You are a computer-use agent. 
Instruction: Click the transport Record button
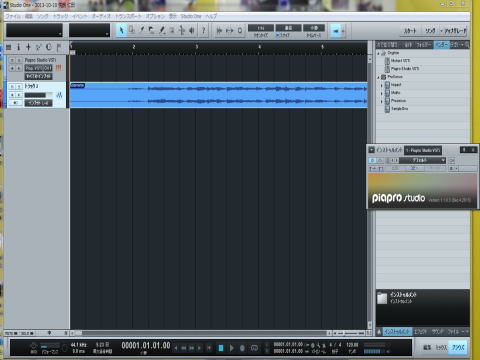click(242, 348)
